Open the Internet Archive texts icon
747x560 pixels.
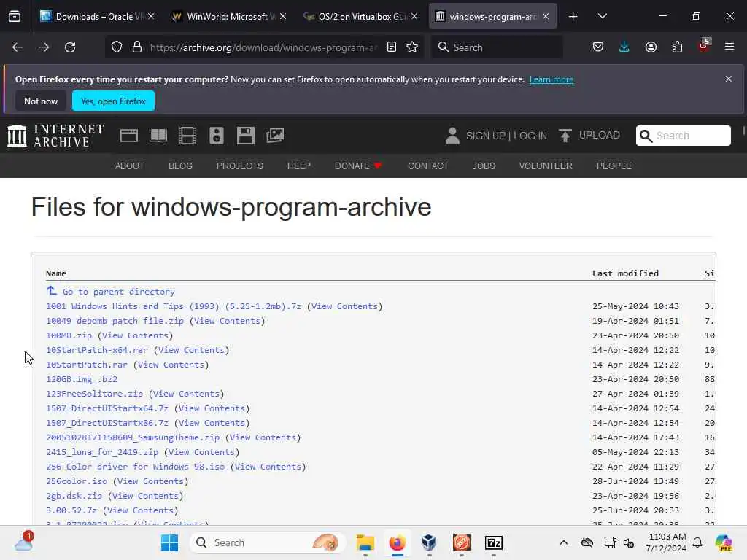click(158, 136)
